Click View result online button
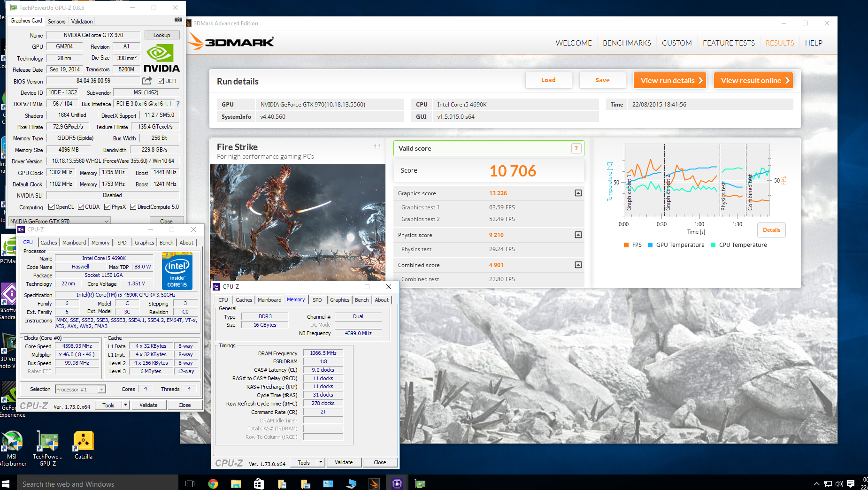The height and width of the screenshot is (490, 868). coord(753,80)
